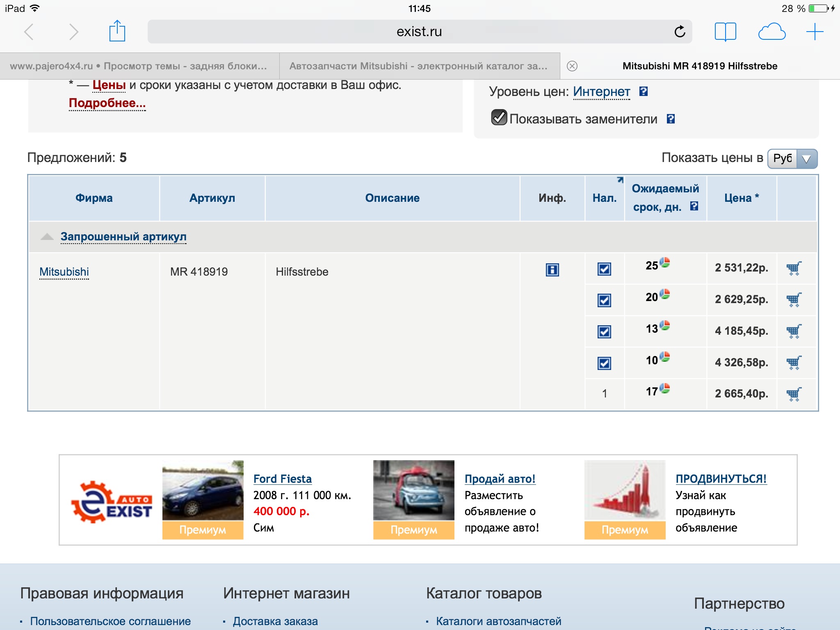The width and height of the screenshot is (840, 630).
Task: Reload the exist.ru page
Action: pyautogui.click(x=680, y=32)
